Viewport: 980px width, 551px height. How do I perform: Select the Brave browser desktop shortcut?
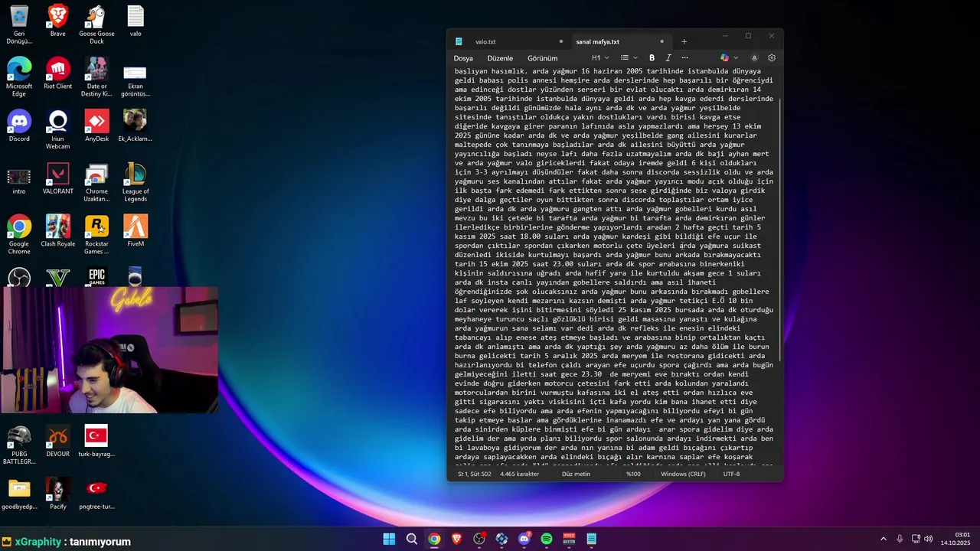coord(58,21)
